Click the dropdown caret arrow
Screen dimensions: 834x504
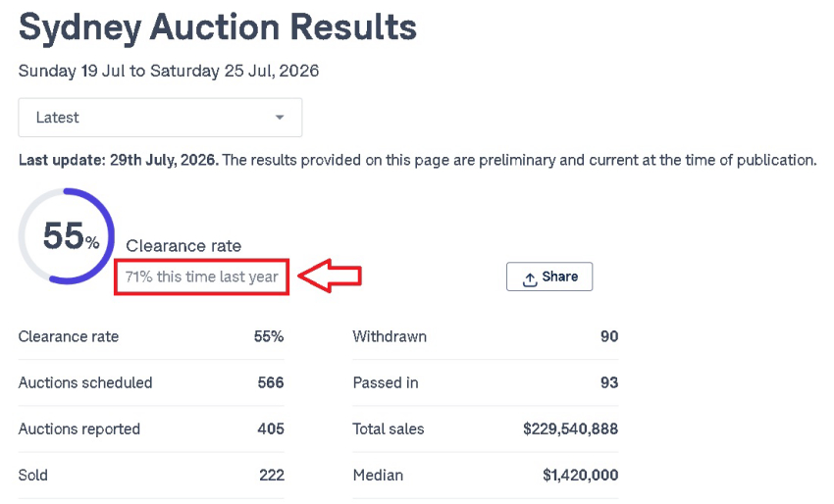pos(280,118)
